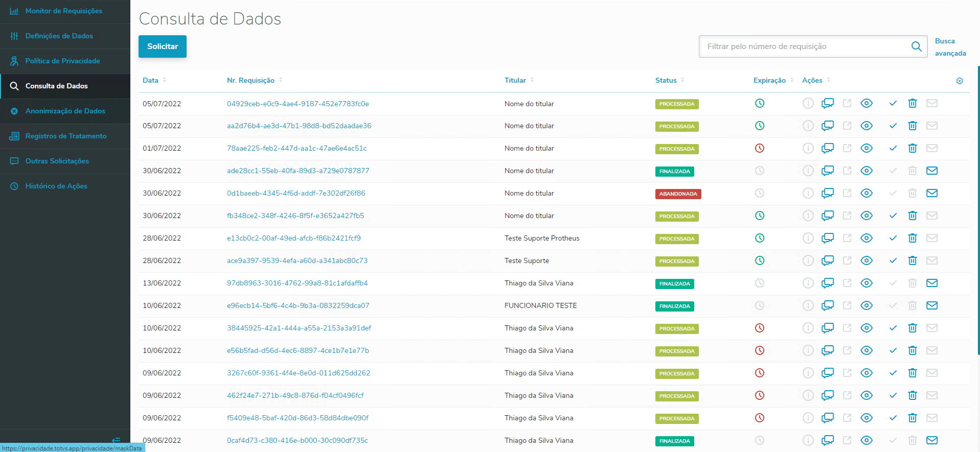Screen dimensions: 980x452
Task: View details eye icon for ade28cc1 row
Action: tap(867, 171)
